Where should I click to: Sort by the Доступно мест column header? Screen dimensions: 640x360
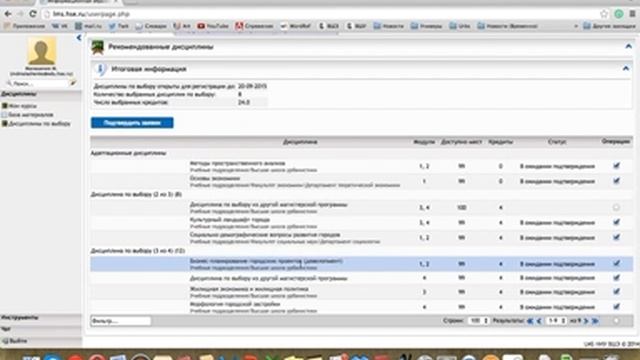[461, 142]
